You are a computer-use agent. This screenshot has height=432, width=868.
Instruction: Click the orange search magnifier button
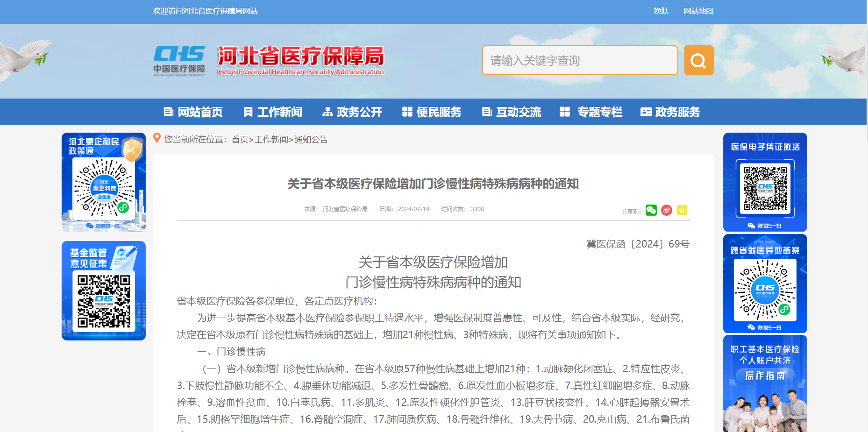tap(698, 60)
